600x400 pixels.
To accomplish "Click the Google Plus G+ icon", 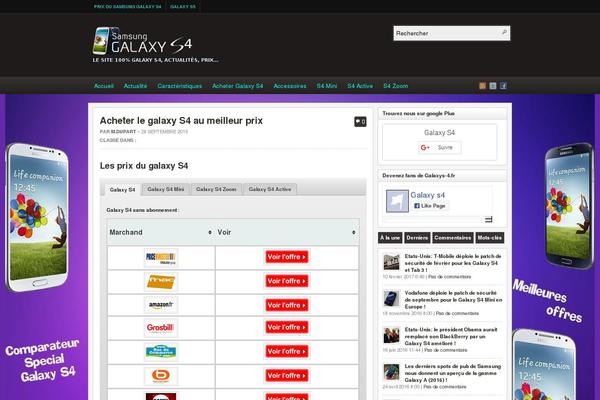I will pos(425,147).
